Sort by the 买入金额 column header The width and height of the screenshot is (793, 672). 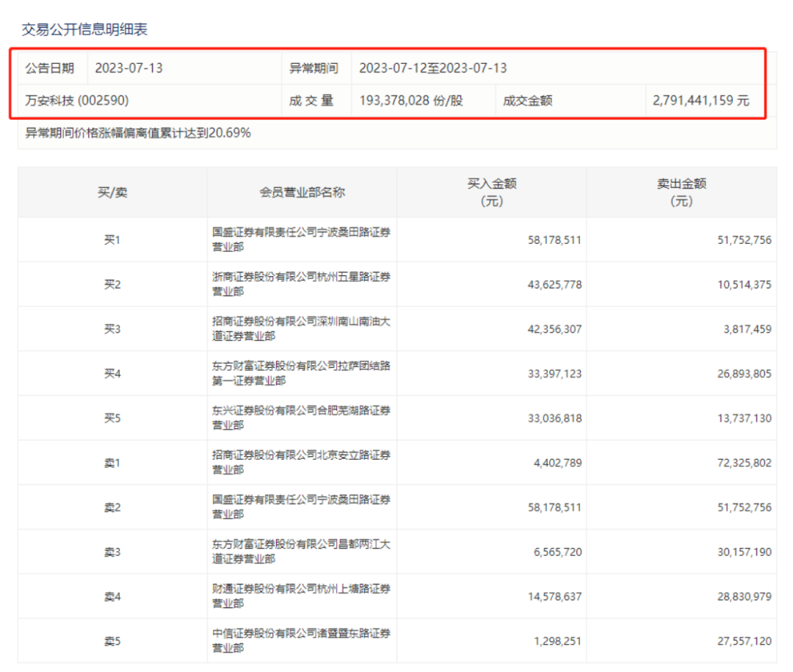click(491, 192)
